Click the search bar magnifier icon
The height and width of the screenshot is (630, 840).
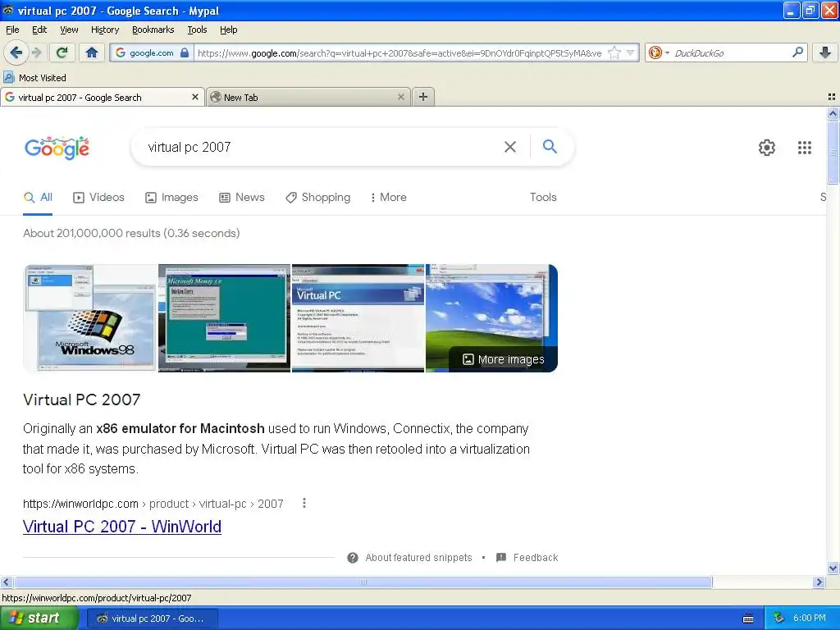click(797, 52)
